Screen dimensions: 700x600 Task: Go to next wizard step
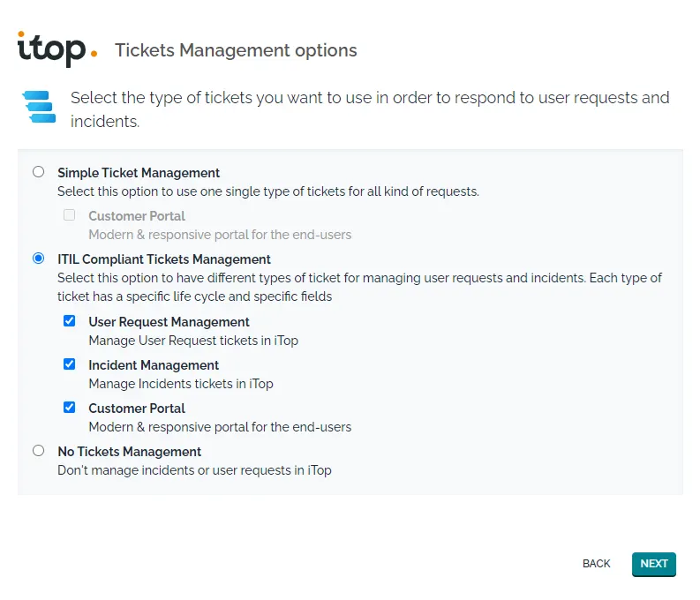653,564
